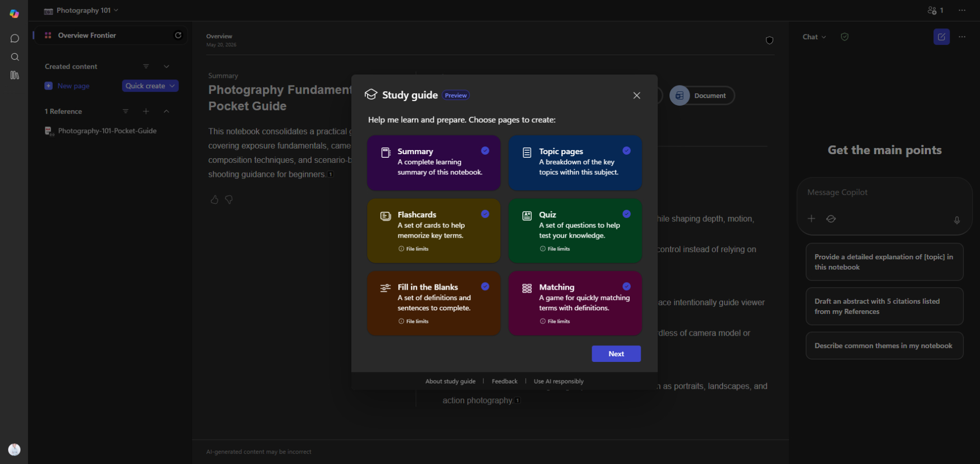Screen dimensions: 980x464
Task: Click File limits info under Matching
Action: 554,322
